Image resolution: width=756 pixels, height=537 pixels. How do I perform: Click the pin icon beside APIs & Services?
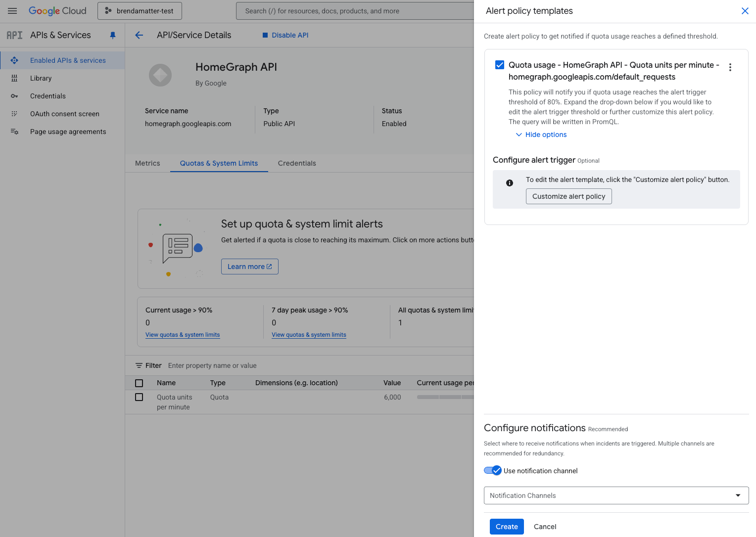click(x=113, y=35)
